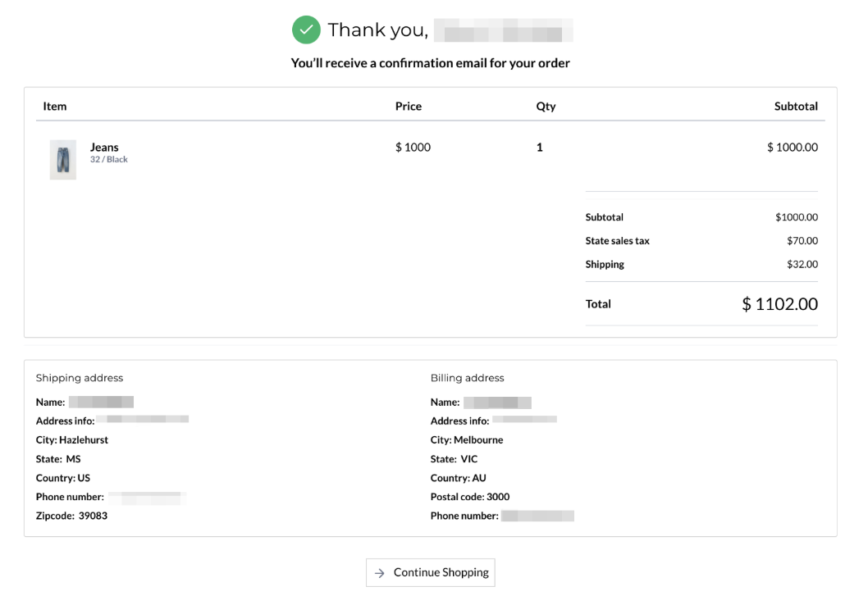Select the Postal code 3000 line
This screenshot has height=596, width=868.
tap(469, 497)
